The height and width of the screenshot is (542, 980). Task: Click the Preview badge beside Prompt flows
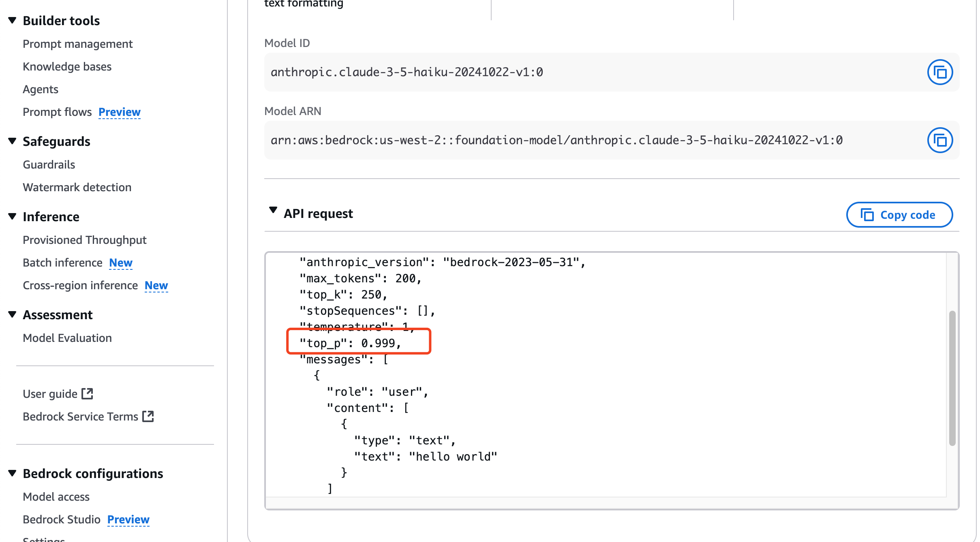pyautogui.click(x=120, y=112)
